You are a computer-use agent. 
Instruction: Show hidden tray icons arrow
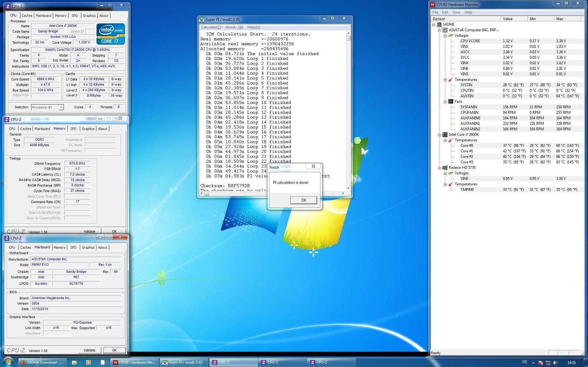point(534,363)
